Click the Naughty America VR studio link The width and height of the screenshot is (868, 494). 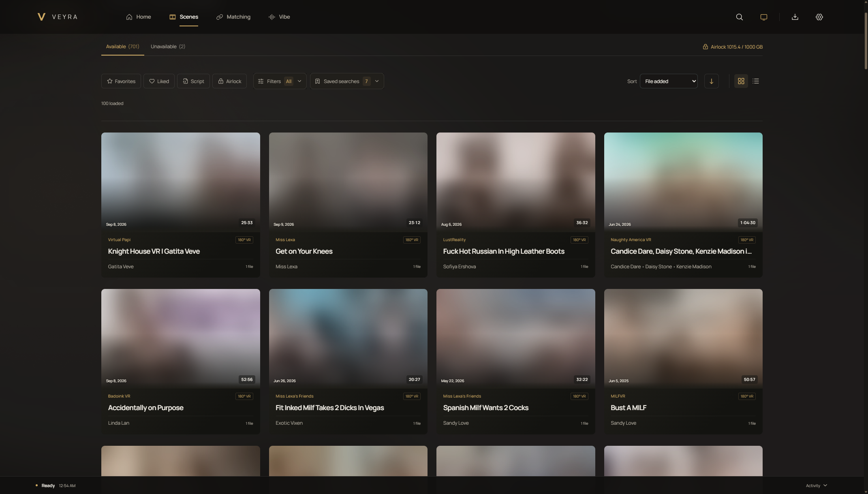[631, 240]
